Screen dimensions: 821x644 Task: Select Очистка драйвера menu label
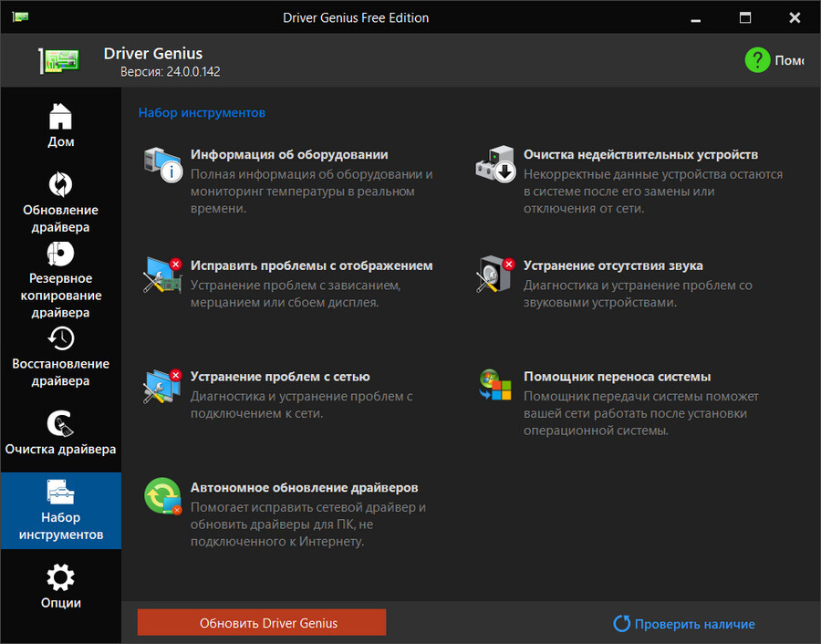click(x=61, y=449)
